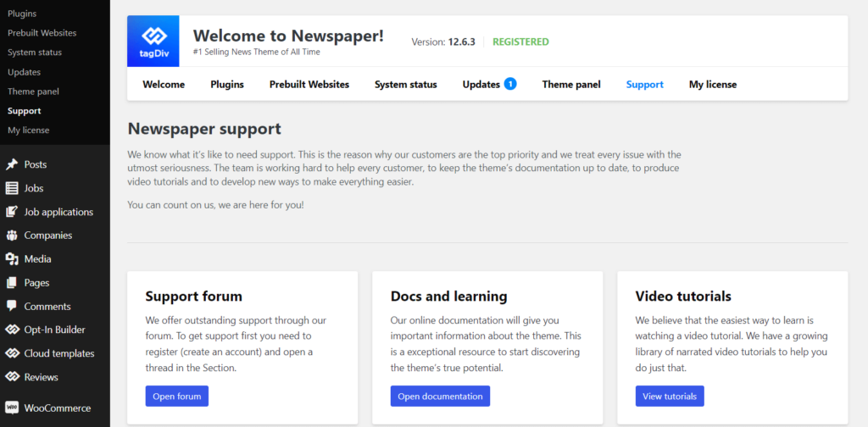The height and width of the screenshot is (427, 868).
Task: Click the Companies group icon
Action: [x=12, y=236]
